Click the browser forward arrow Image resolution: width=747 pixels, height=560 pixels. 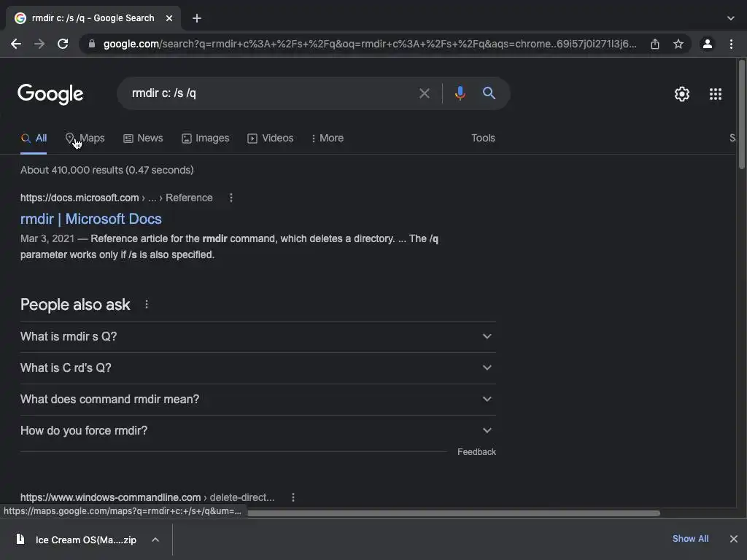[x=39, y=44]
